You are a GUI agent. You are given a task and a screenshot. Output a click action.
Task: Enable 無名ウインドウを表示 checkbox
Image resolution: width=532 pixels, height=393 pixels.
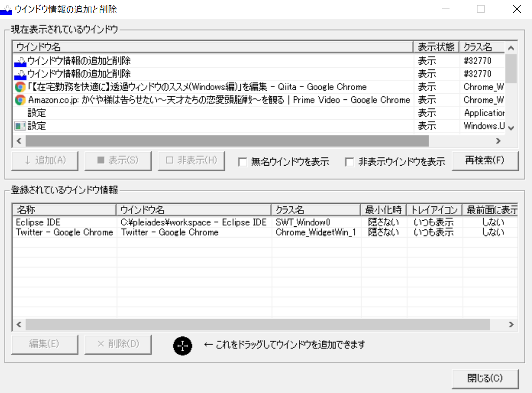tap(243, 162)
